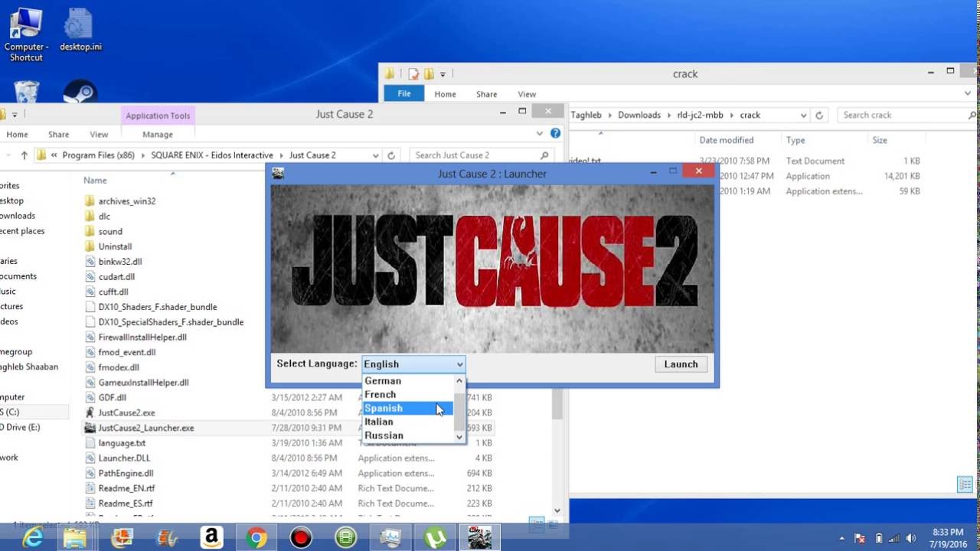Open File tab in crack window

point(404,94)
